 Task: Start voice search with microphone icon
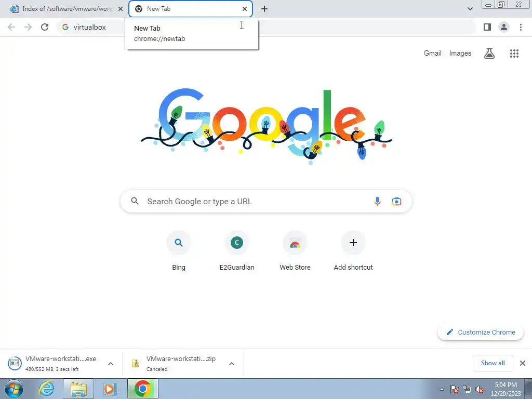tap(377, 201)
